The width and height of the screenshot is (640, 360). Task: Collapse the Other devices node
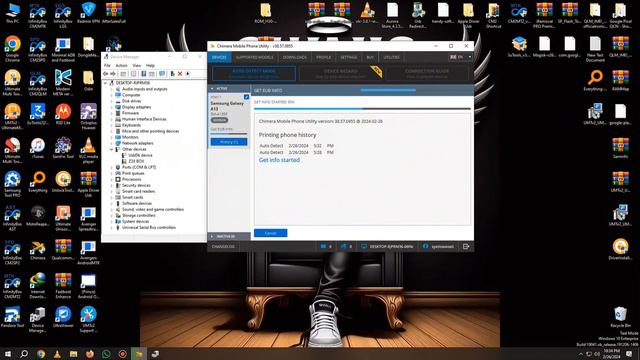point(111,149)
